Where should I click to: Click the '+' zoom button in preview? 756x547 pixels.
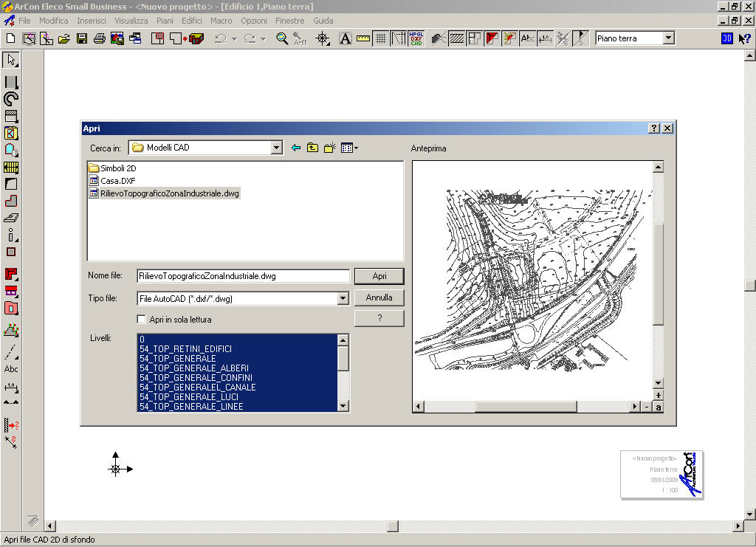pyautogui.click(x=658, y=395)
